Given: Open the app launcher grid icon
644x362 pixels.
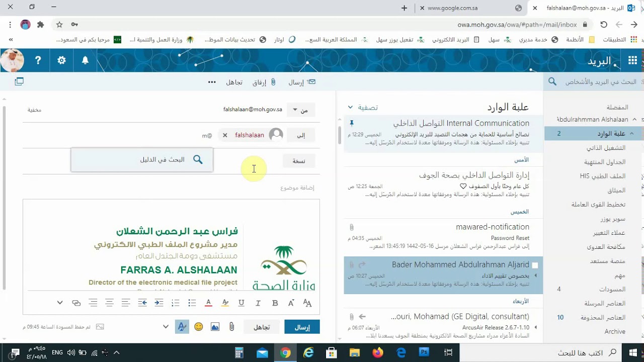Looking at the screenshot, I should point(632,60).
